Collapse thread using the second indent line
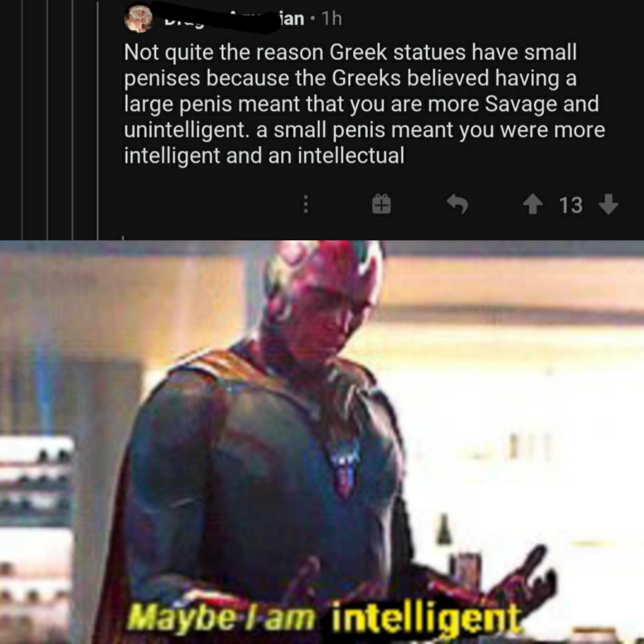The height and width of the screenshot is (644, 644). pos(48,120)
